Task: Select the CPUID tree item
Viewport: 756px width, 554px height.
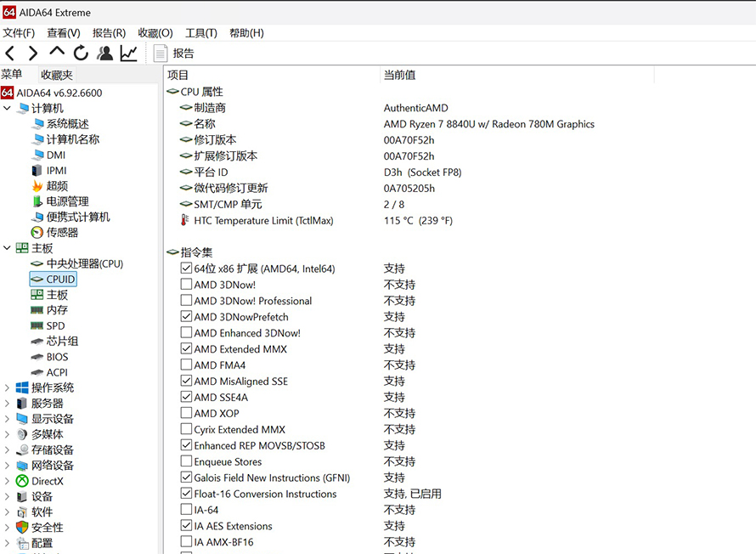Action: click(x=53, y=280)
